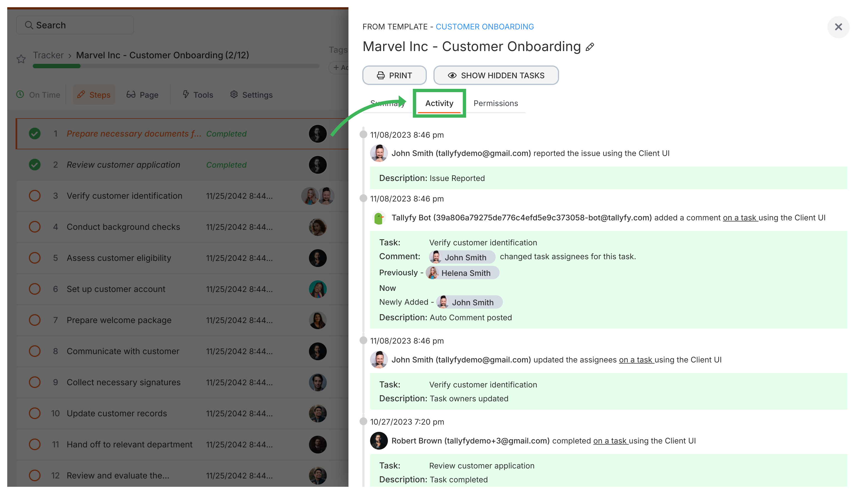Switch to Page view using the glasses icon
868x494 pixels.
pos(131,95)
